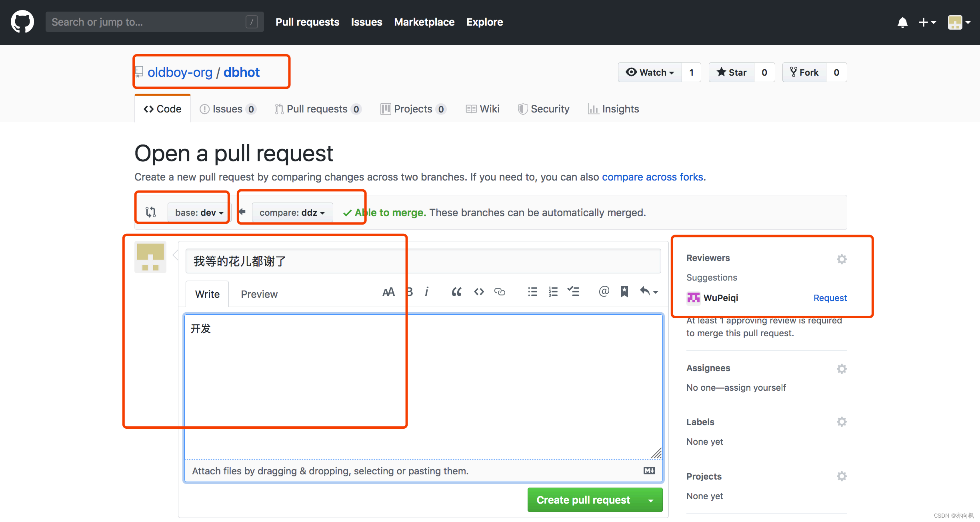
Task: Select the Preview tab
Action: [259, 294]
